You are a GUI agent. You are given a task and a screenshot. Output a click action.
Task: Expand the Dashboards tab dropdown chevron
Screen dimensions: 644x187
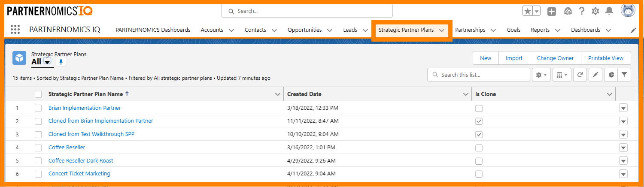click(x=608, y=30)
